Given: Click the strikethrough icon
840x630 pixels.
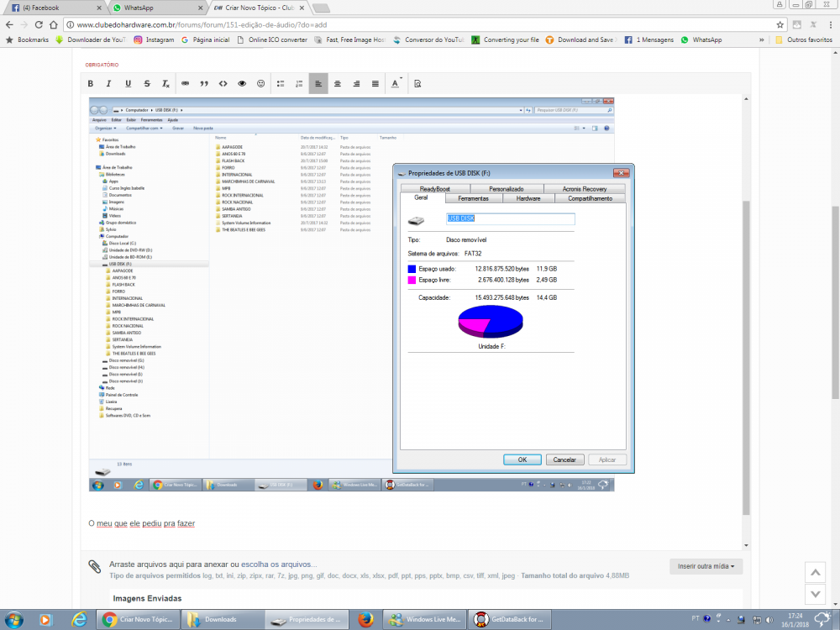Looking at the screenshot, I should (147, 84).
